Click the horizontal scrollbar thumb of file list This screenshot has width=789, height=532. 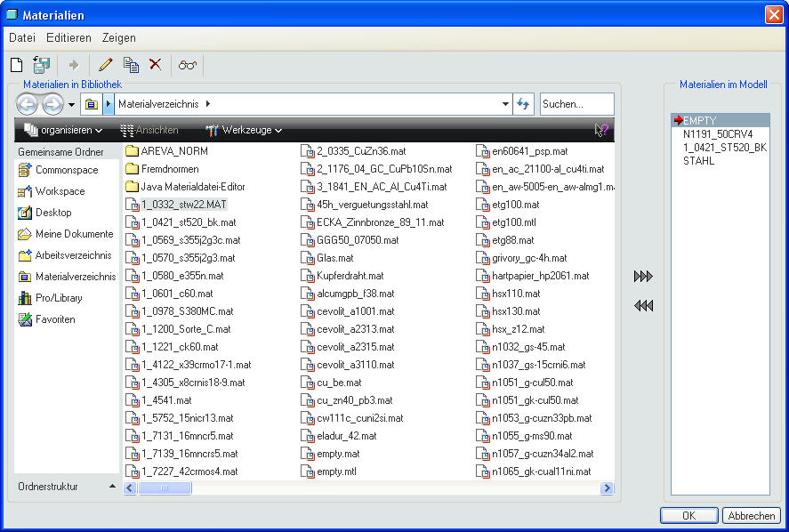(165, 488)
